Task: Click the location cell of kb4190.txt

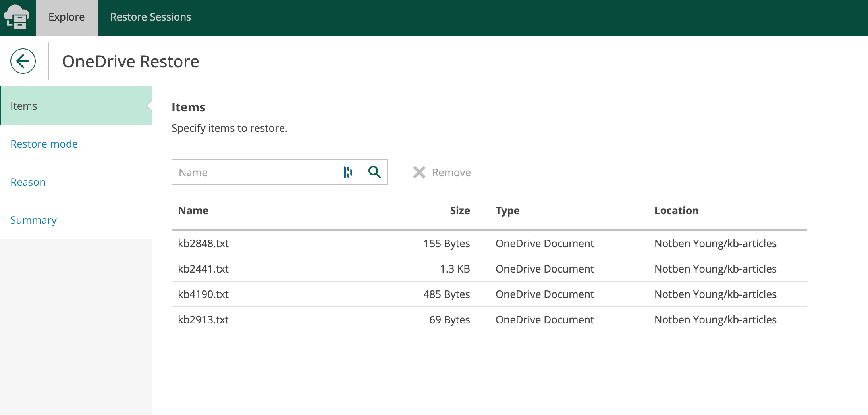Action: (716, 294)
